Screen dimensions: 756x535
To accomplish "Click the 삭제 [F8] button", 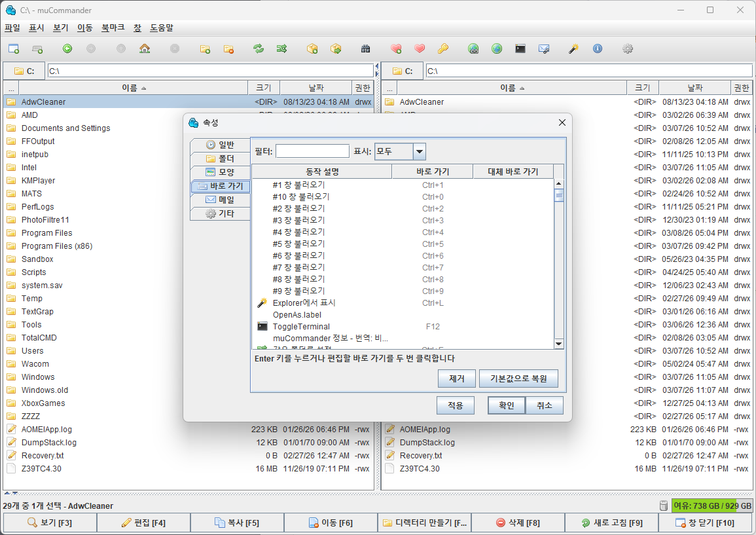I will coord(518,523).
